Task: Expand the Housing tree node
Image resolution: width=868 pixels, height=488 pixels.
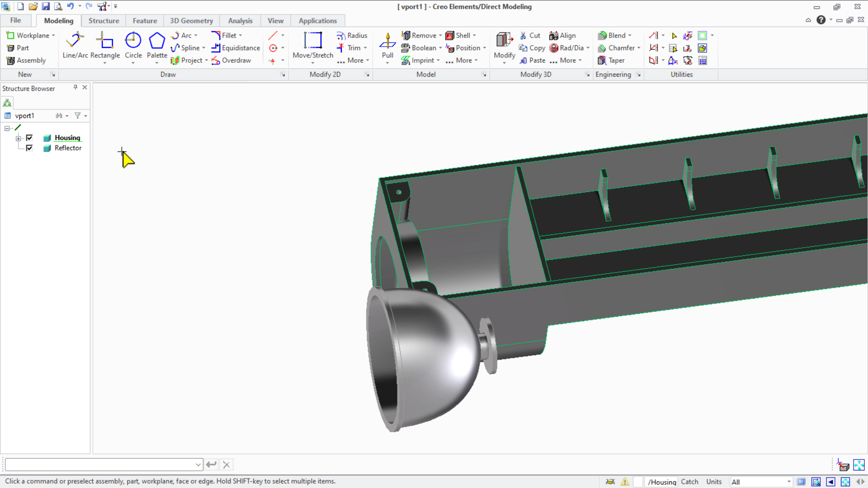Action: (x=19, y=138)
